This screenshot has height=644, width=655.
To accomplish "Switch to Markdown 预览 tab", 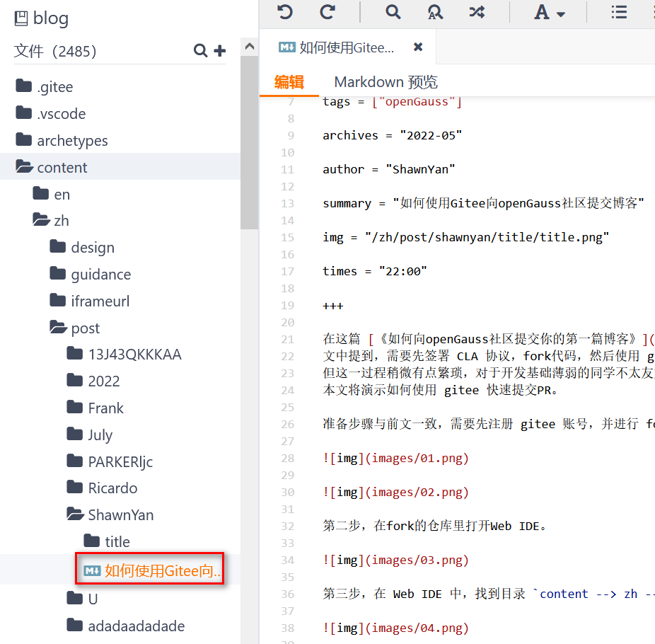I will (x=386, y=82).
